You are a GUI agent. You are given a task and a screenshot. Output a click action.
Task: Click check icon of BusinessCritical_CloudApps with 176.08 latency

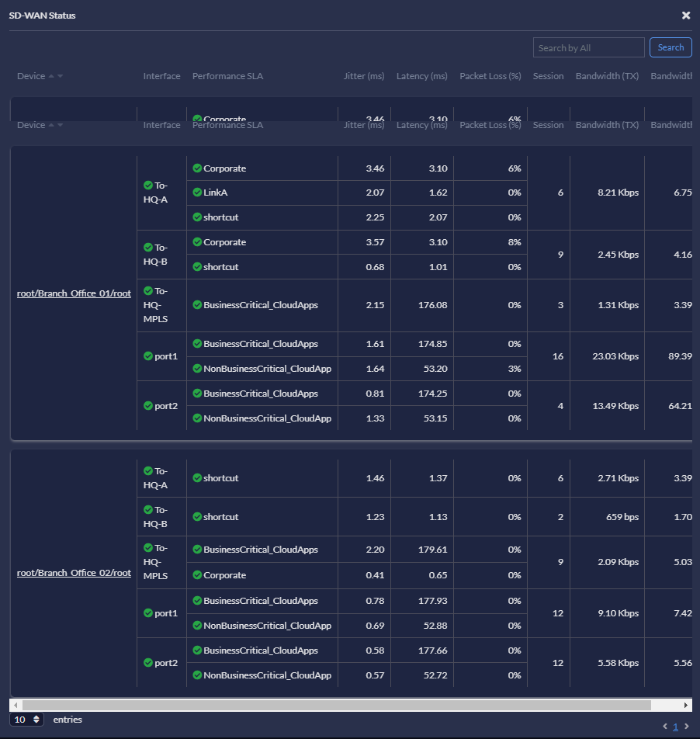(197, 305)
